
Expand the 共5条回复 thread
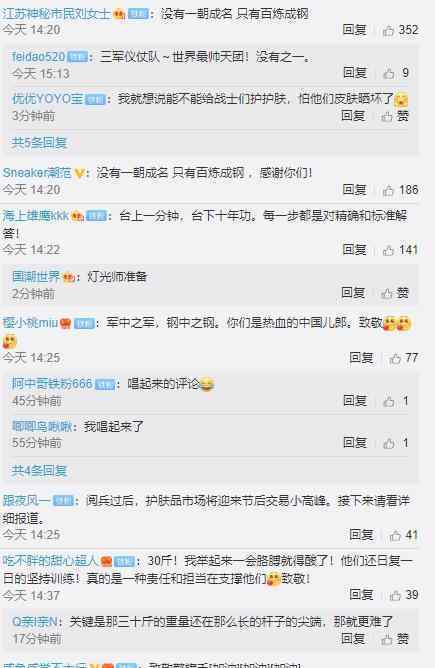point(39,143)
